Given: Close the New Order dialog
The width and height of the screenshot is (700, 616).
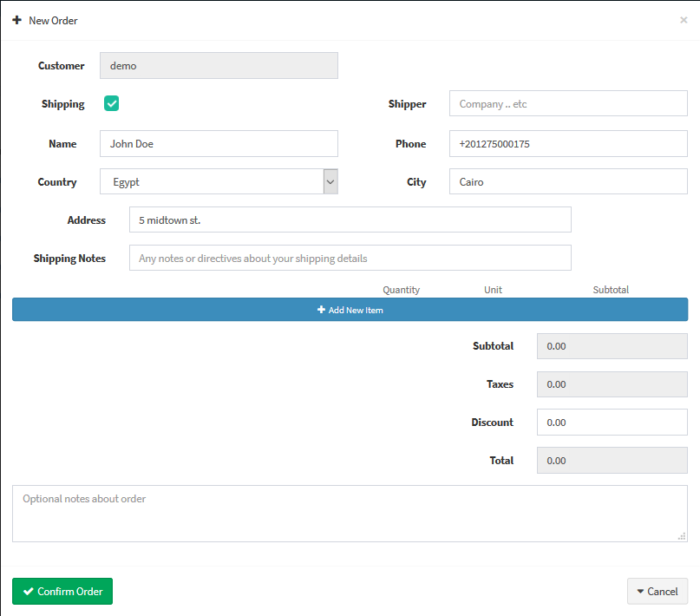Looking at the screenshot, I should [683, 20].
